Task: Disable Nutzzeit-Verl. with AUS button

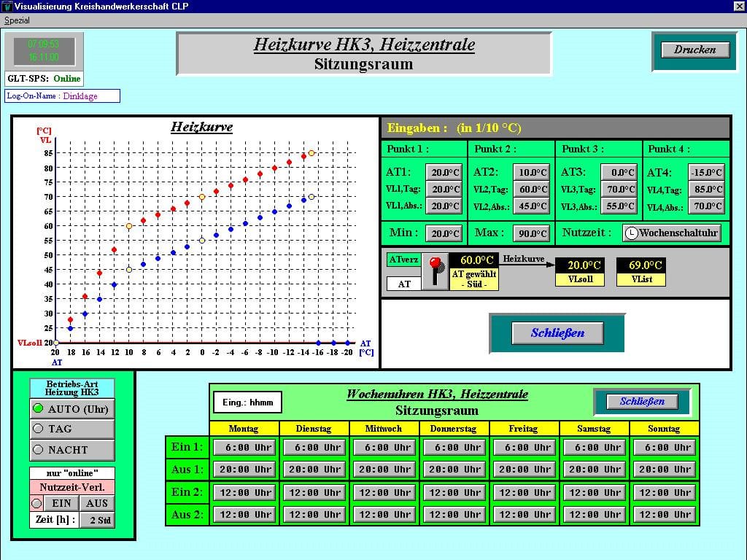Action: [96, 503]
